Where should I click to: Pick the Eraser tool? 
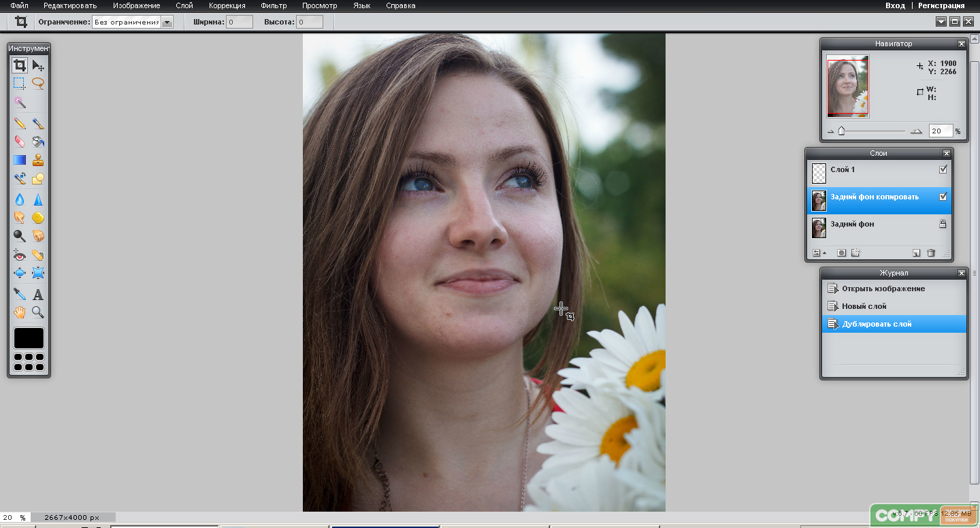click(20, 142)
